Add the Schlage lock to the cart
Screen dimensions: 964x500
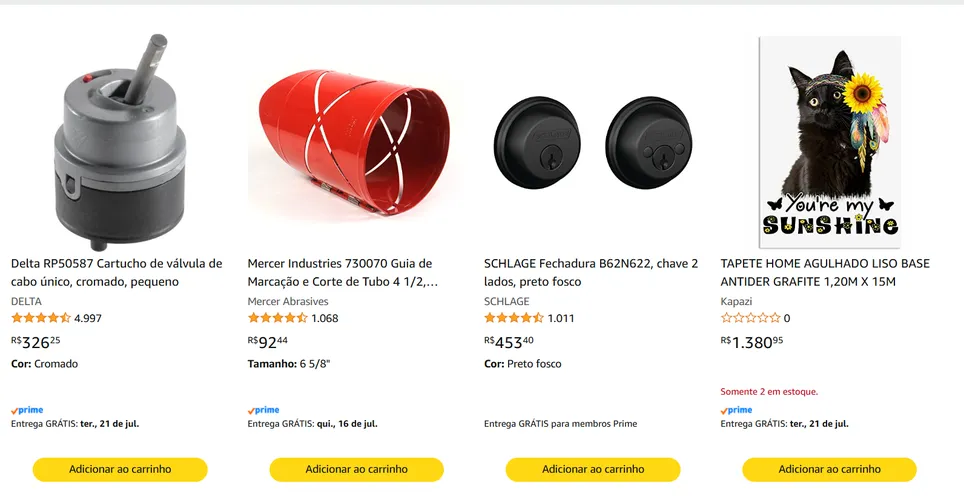click(x=593, y=469)
